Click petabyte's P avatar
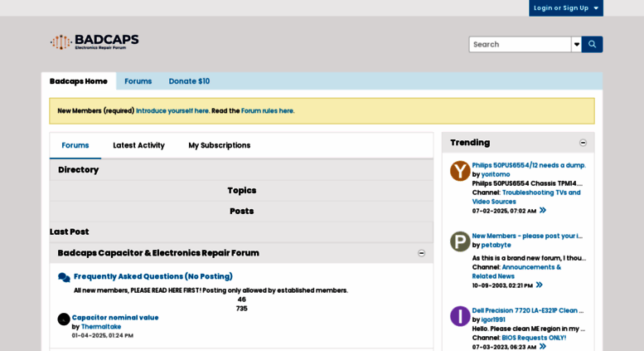Screen dimensions: 644x351 click(x=460, y=241)
